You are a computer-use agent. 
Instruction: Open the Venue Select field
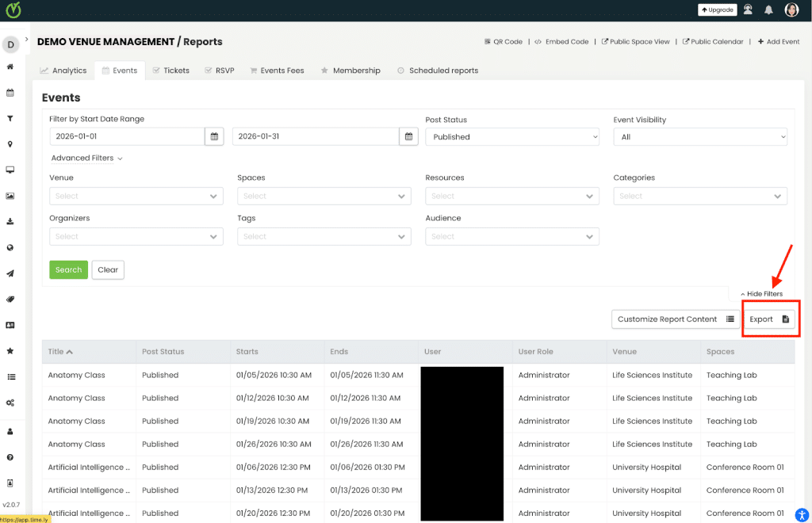(x=135, y=196)
